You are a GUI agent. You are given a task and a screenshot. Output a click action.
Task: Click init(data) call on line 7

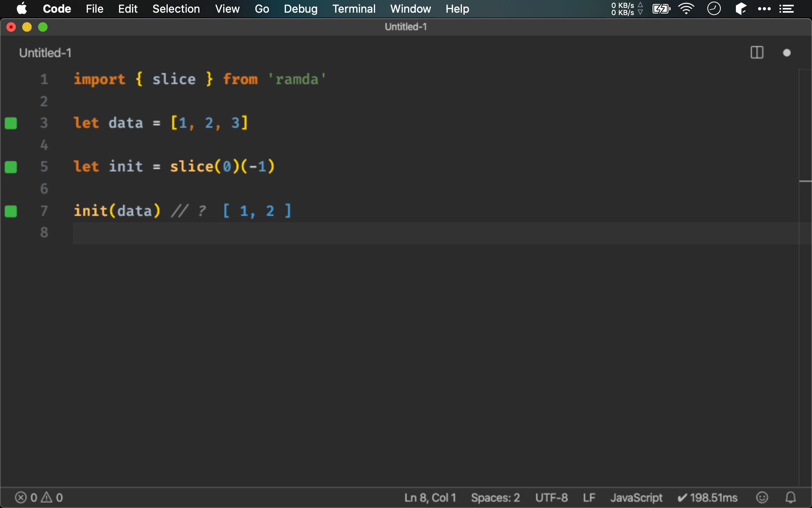pos(117,211)
